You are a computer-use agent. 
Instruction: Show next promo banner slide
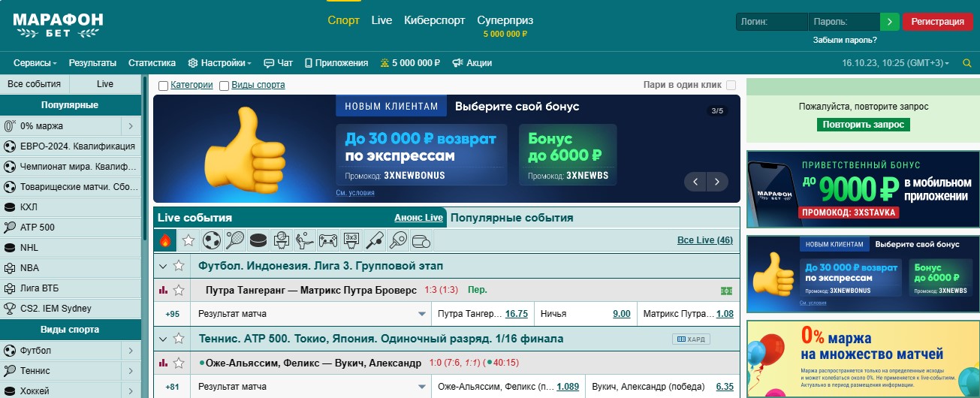[718, 182]
